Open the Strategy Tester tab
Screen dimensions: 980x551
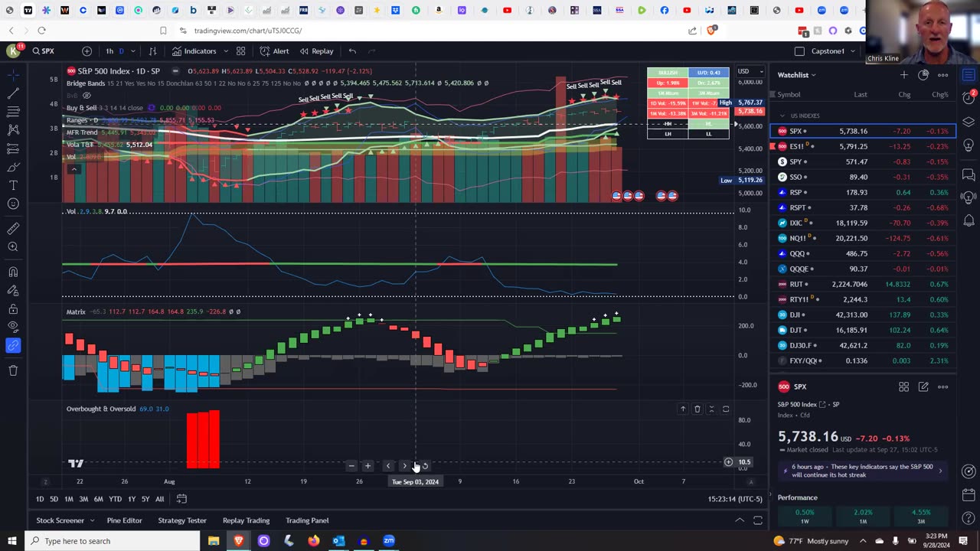182,520
